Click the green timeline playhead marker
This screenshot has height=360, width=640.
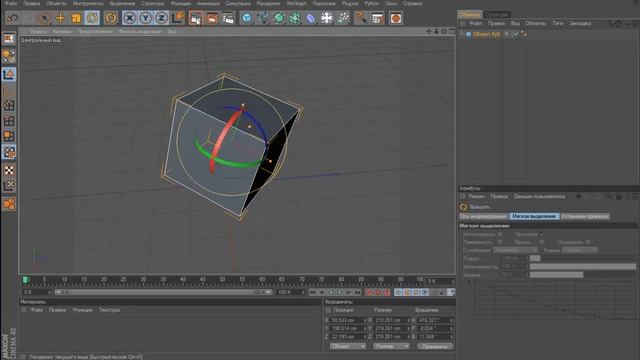[25, 280]
